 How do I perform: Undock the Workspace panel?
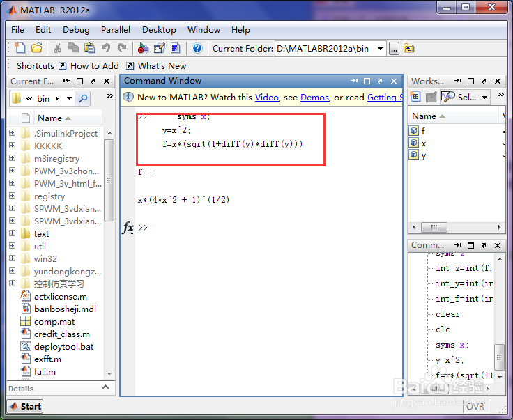pyautogui.click(x=484, y=81)
